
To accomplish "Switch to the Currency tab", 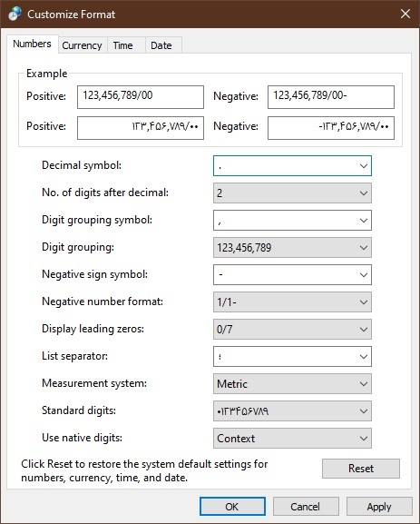I will tap(82, 45).
